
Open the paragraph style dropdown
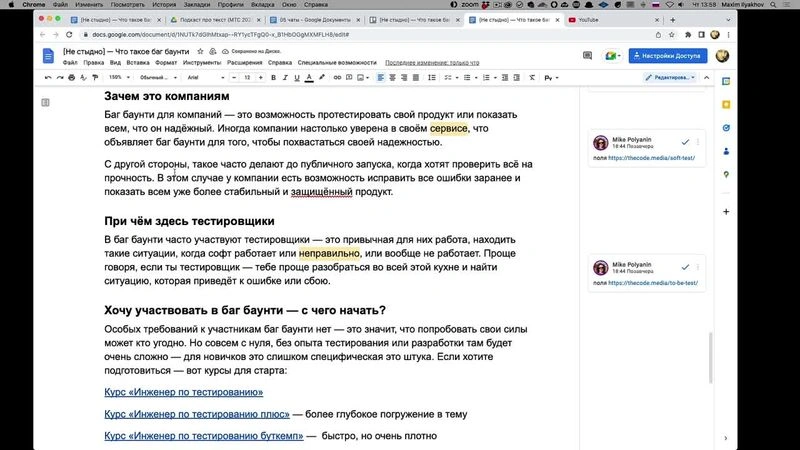(x=158, y=78)
